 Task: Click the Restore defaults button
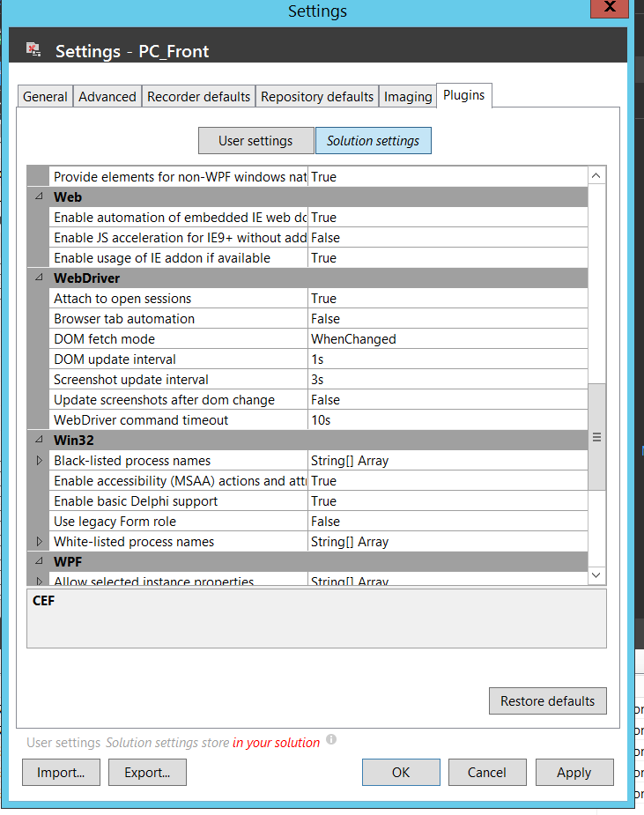[x=547, y=701]
